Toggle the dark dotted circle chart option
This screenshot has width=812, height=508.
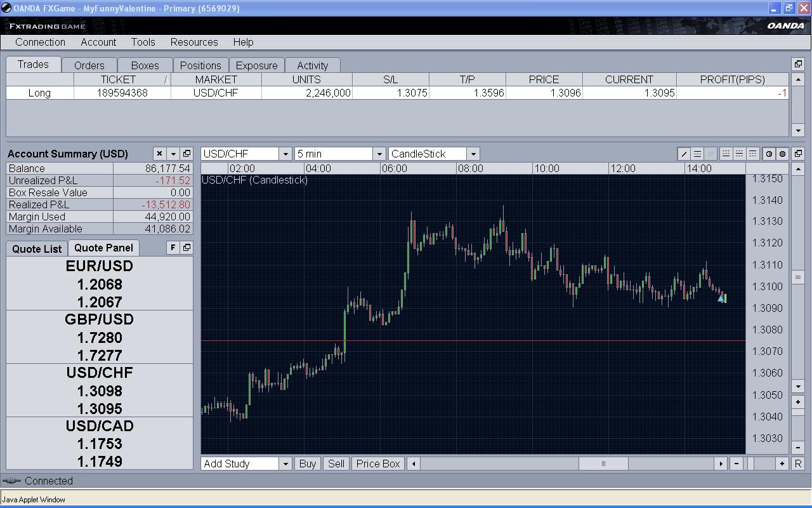[782, 154]
